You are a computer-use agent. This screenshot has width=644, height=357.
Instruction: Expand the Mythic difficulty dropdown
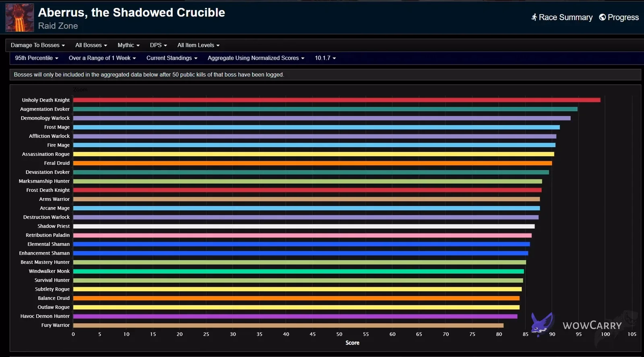[128, 45]
